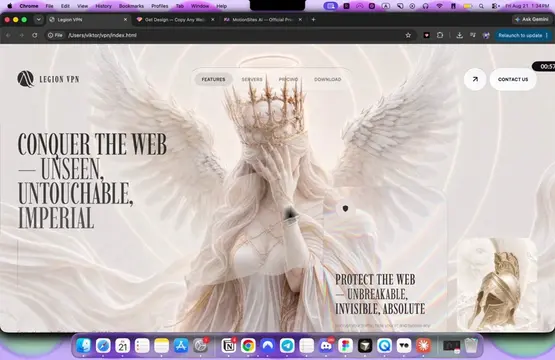Click the golden helmet thumbnail
This screenshot has width=555, height=360.
coord(497,284)
